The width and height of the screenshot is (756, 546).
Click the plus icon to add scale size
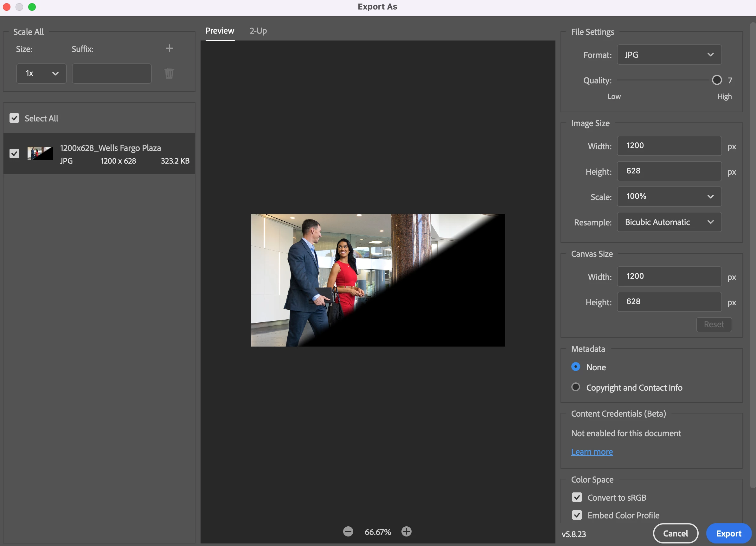[169, 49]
